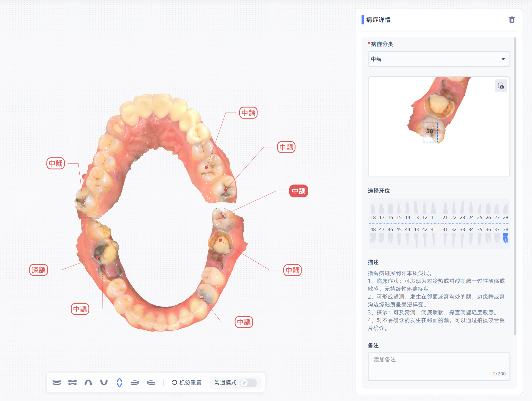This screenshot has width=532, height=401.
Task: Select tooth 48 in the tooth chart
Action: coord(373,235)
